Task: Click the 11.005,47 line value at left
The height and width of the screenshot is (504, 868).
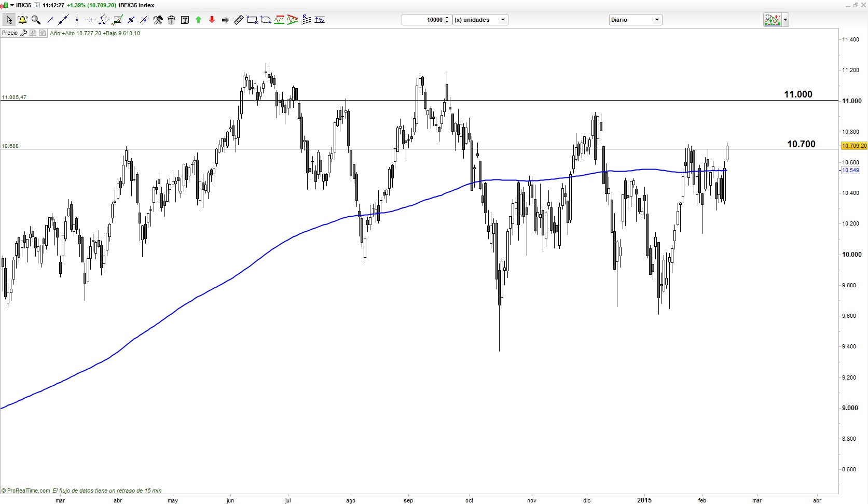Action: coord(14,97)
